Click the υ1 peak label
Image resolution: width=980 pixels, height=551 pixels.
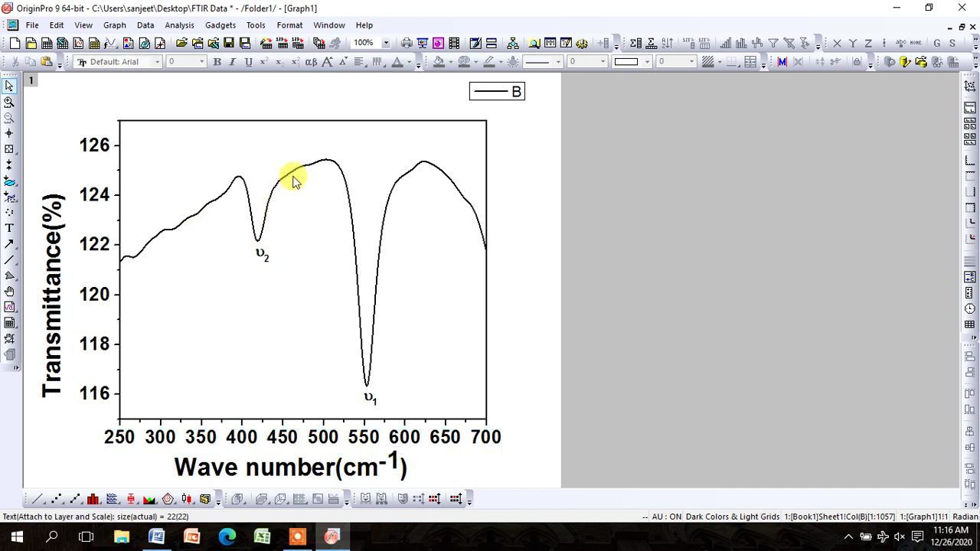tap(371, 398)
